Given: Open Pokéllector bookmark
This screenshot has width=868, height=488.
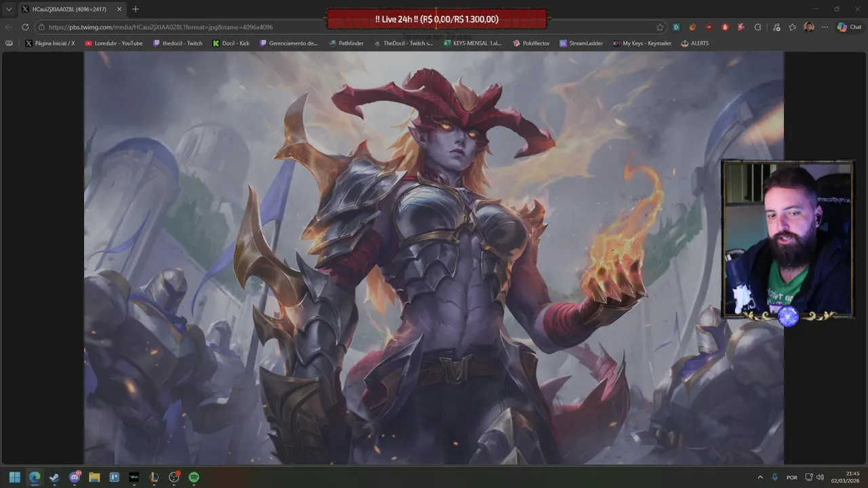Looking at the screenshot, I should (532, 43).
